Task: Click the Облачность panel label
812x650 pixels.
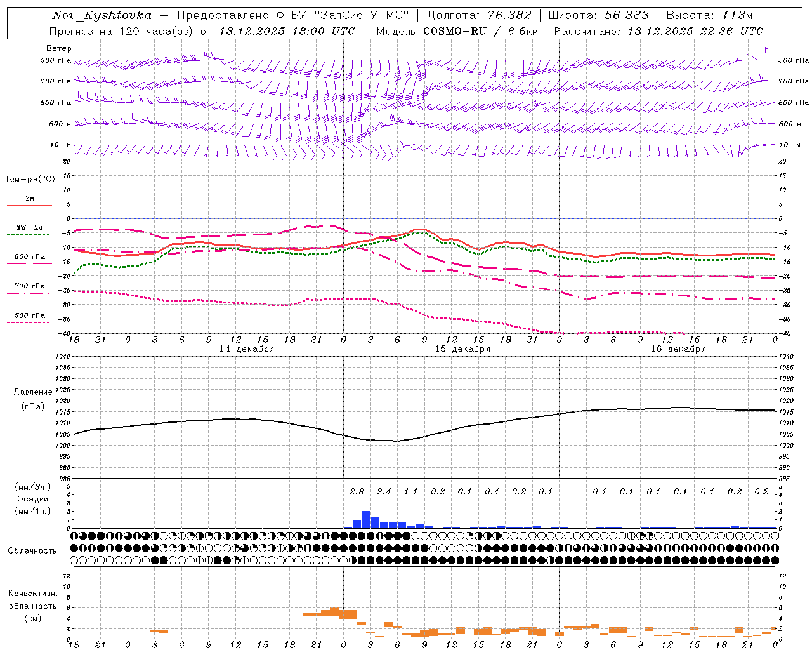Action: point(32,551)
